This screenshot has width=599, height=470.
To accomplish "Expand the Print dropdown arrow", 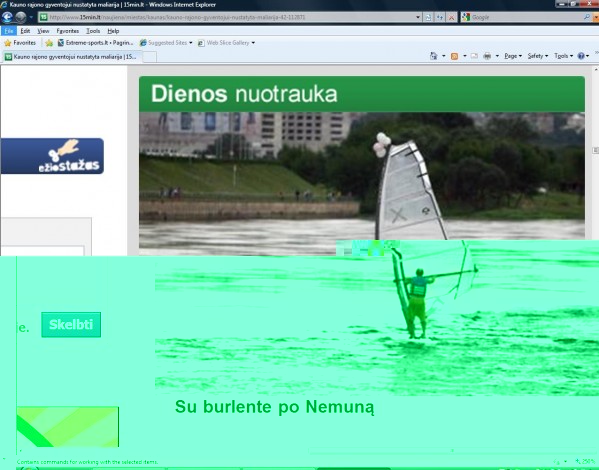I will [497, 56].
